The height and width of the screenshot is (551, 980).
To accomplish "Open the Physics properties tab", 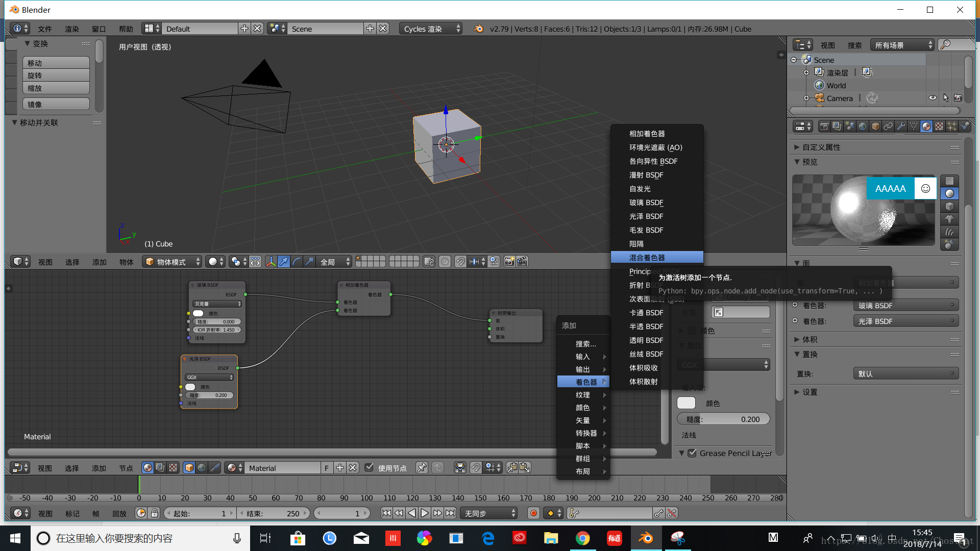I will click(x=965, y=127).
